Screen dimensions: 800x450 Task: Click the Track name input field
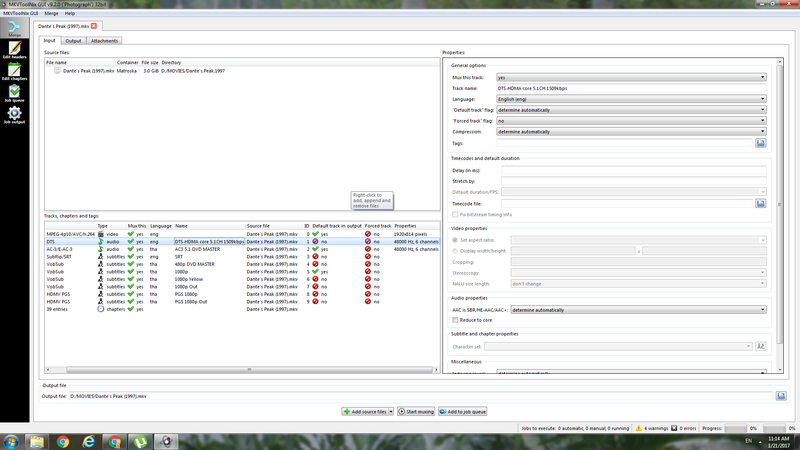631,88
